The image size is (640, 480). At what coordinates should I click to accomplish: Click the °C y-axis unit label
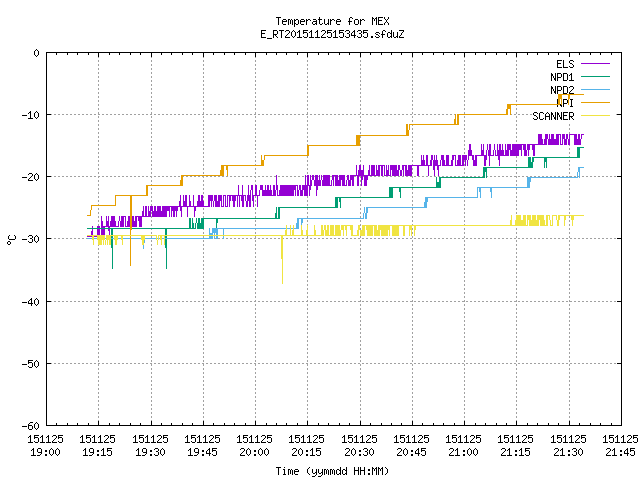(11, 240)
